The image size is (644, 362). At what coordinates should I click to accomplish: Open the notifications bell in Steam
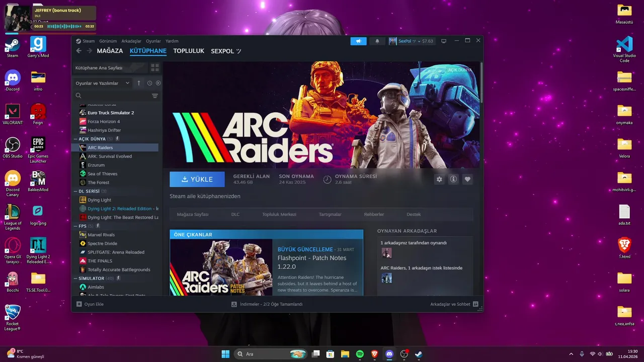pyautogui.click(x=377, y=41)
